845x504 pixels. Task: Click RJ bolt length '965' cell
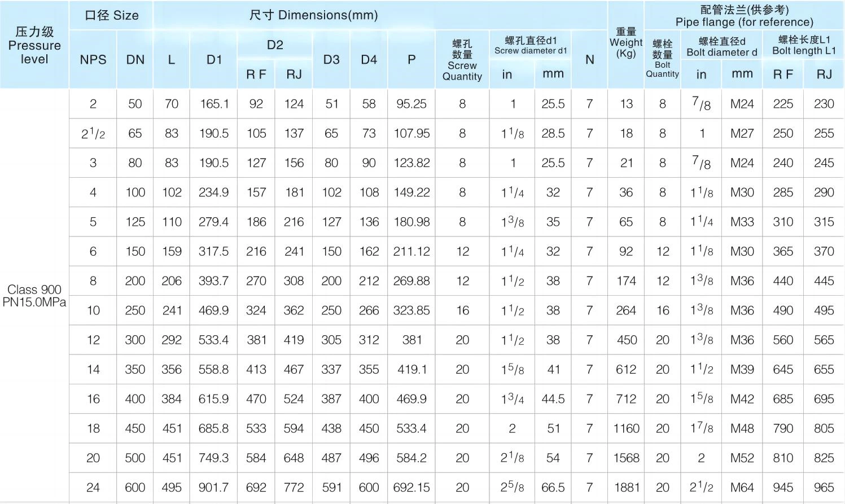[824, 487]
